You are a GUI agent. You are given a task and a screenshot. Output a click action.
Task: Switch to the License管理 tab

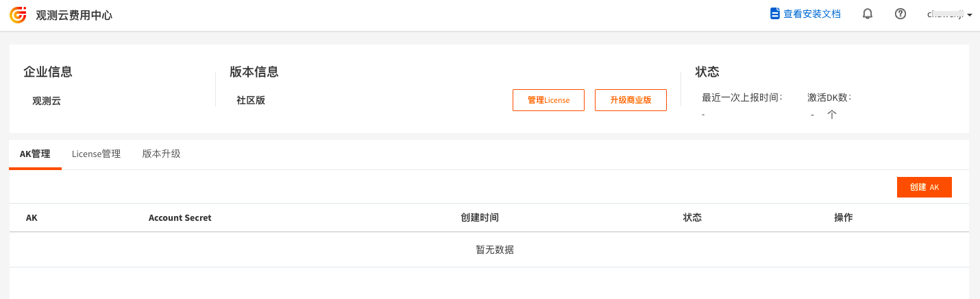(x=96, y=154)
